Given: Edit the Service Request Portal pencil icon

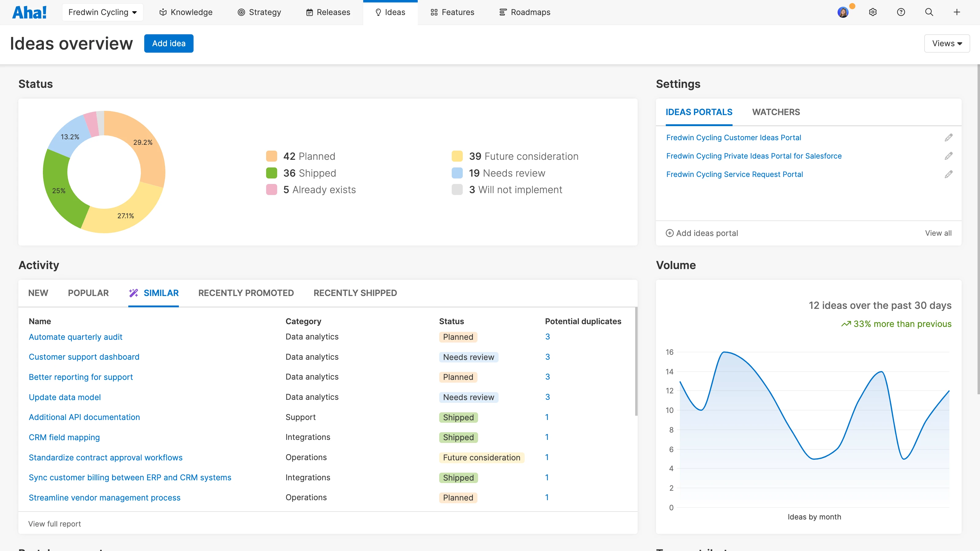Looking at the screenshot, I should tap(948, 174).
